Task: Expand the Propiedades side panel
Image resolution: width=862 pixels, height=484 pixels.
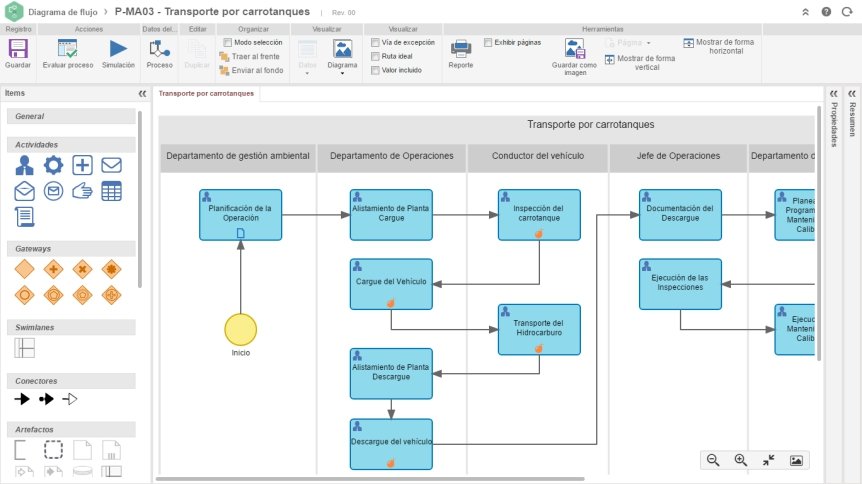Action: tap(833, 94)
